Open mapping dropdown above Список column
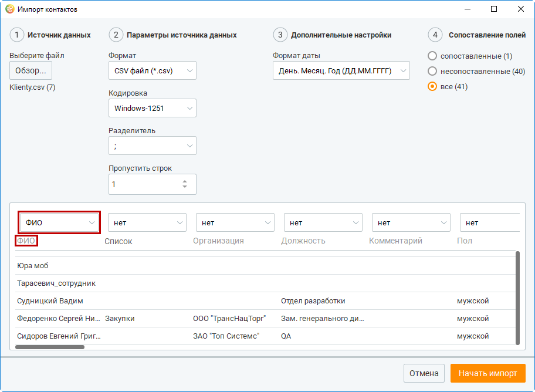The height and width of the screenshot is (392, 535). [x=147, y=222]
